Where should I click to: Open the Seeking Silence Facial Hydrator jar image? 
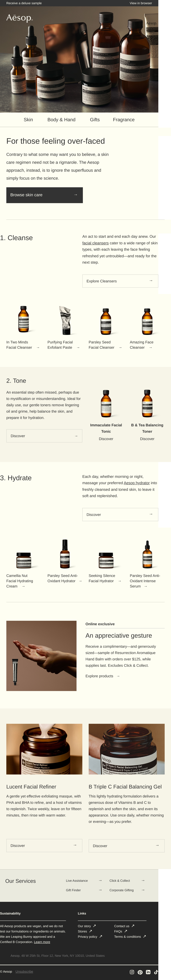[x=106, y=560]
